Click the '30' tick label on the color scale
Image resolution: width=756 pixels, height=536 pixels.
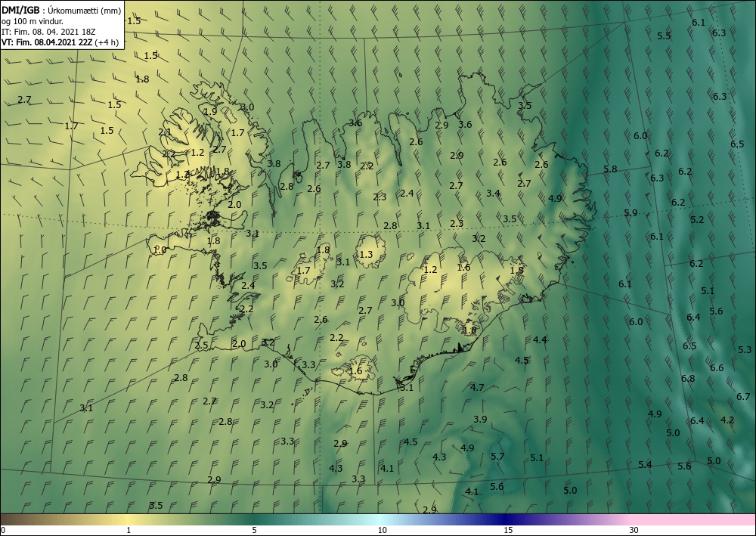[634, 530]
